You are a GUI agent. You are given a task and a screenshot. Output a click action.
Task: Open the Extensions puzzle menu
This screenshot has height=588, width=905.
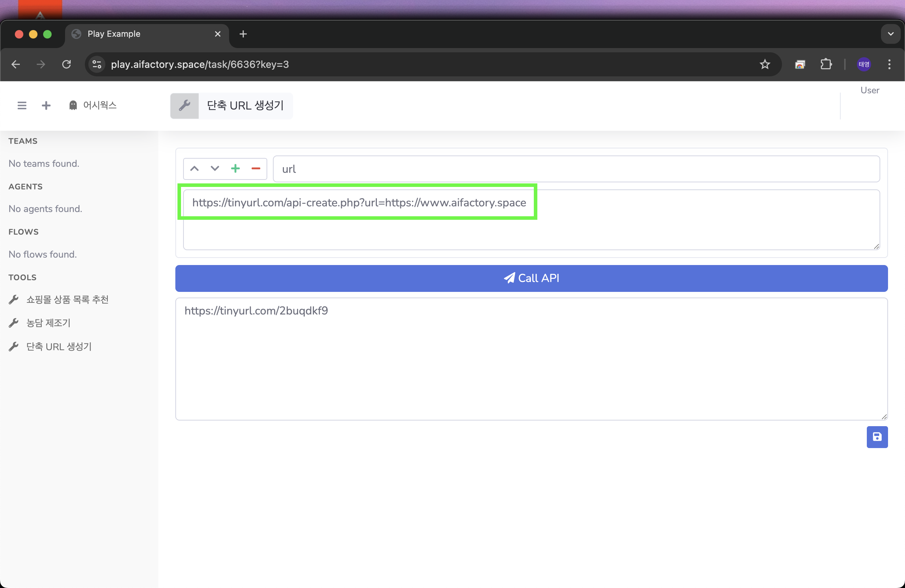coord(826,64)
